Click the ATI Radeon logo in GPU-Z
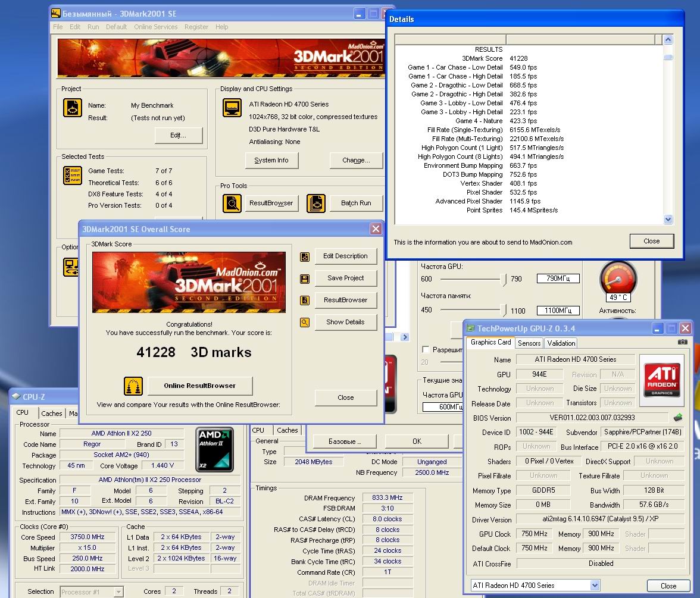 coord(662,380)
